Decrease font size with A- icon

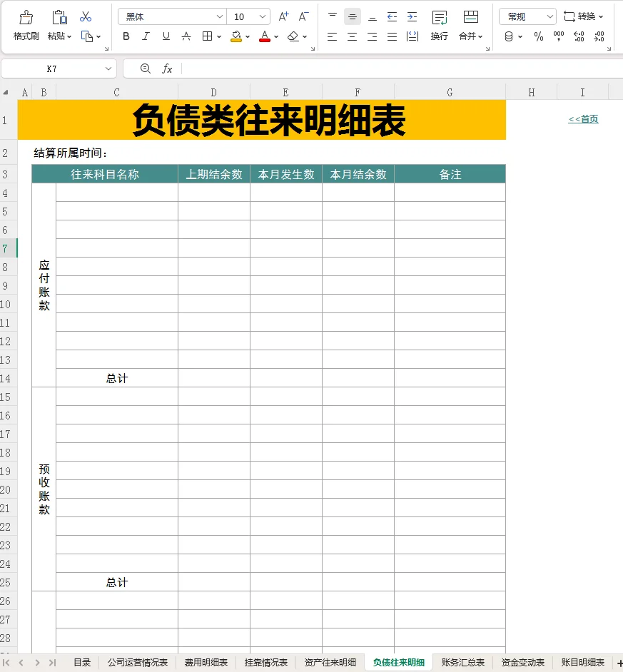[x=303, y=16]
